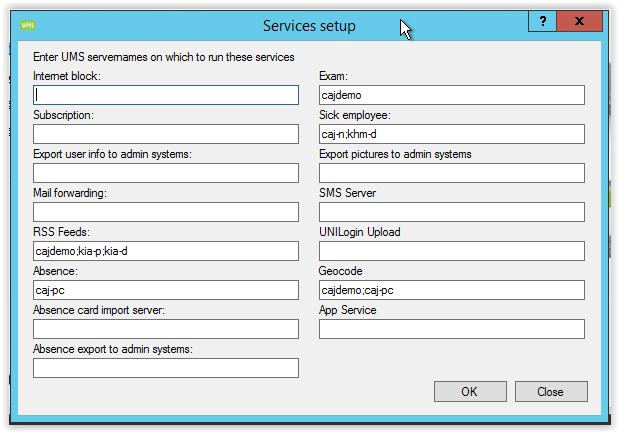Click the OK button

[469, 391]
